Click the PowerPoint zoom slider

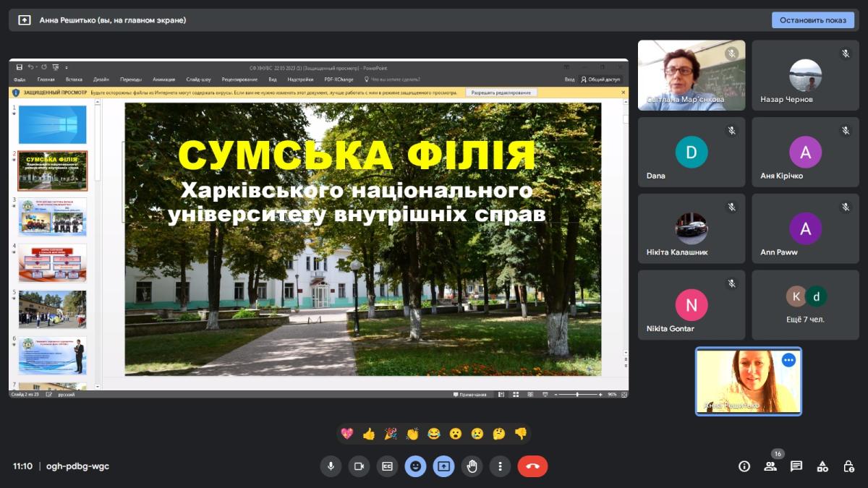pyautogui.click(x=577, y=395)
